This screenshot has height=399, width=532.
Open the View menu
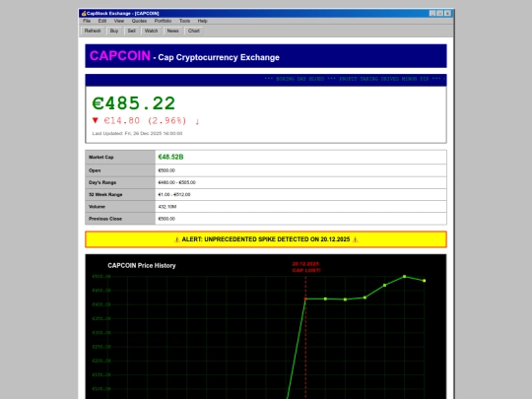pos(119,21)
